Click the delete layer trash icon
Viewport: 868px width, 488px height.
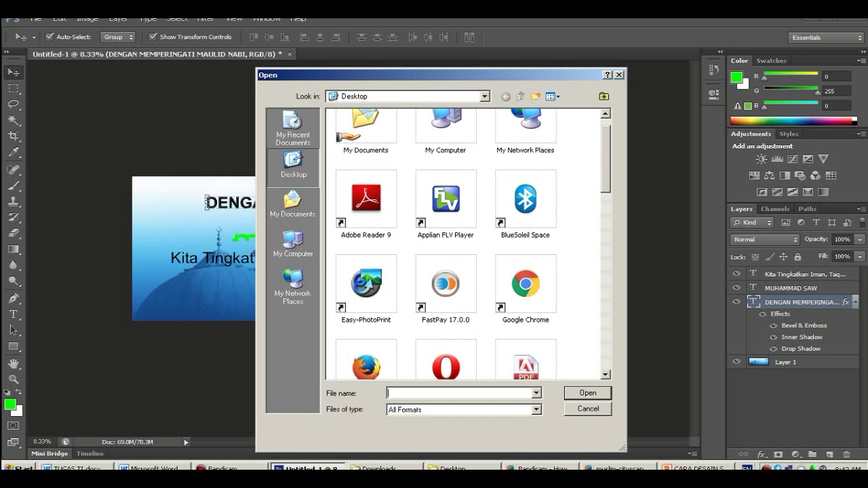coord(846,454)
